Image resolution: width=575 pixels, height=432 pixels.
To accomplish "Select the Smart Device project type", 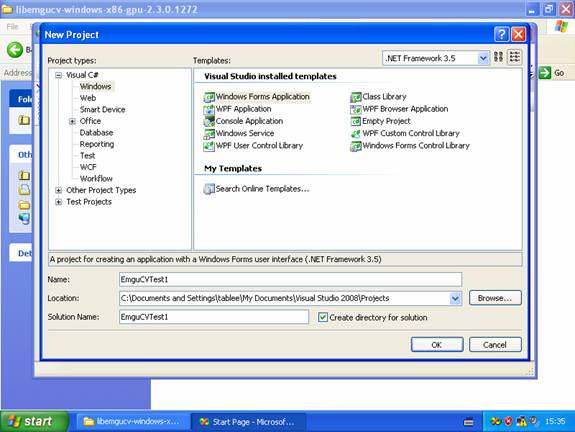I will [x=103, y=110].
